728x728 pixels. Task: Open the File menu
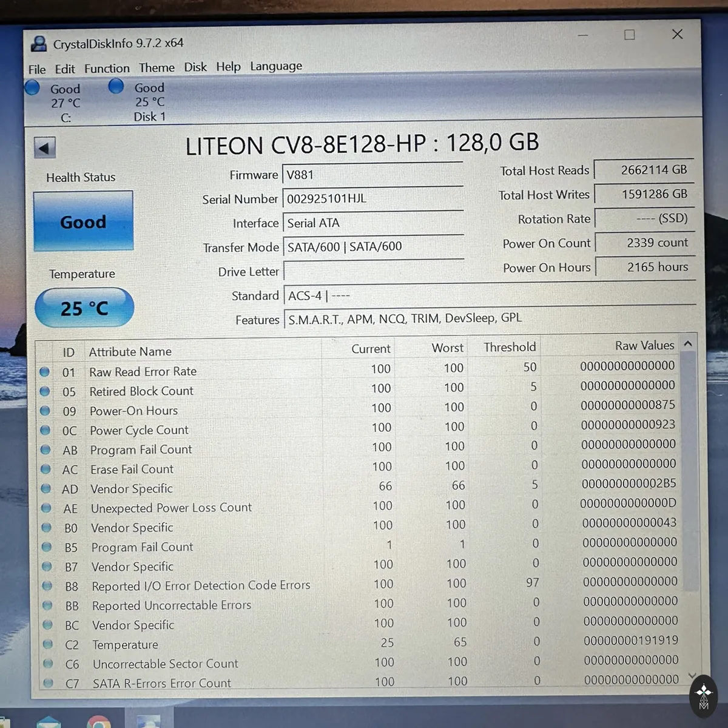[x=37, y=69]
